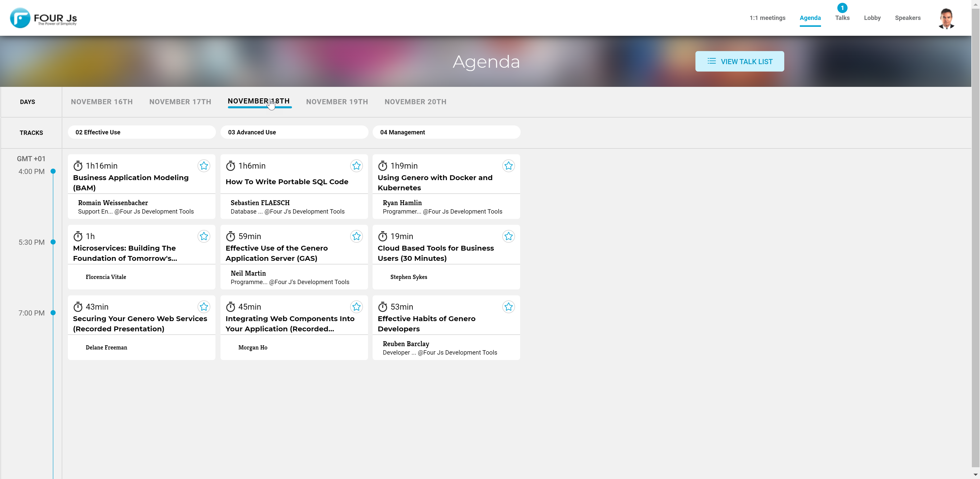Image resolution: width=980 pixels, height=479 pixels.
Task: Open the user profile avatar
Action: point(947,18)
